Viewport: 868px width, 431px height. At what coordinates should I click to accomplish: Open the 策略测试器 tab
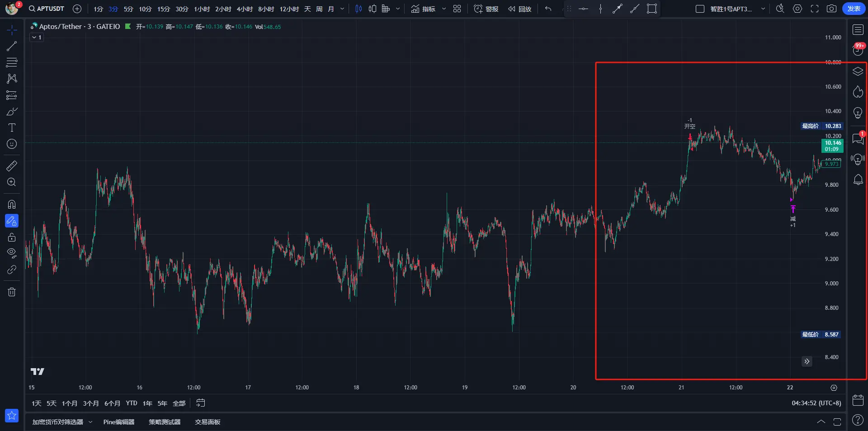point(165,422)
